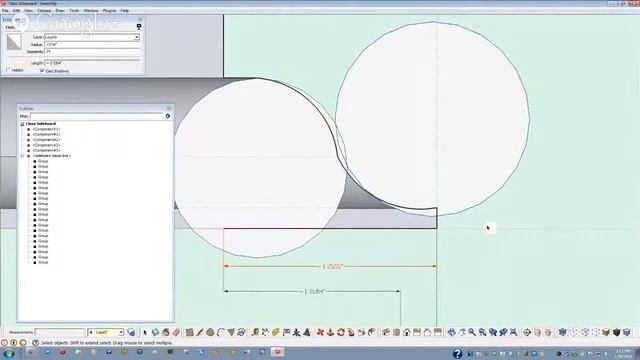Viewport: 640px width, 360px height.
Task: Pick the Polygon tool
Action: (x=231, y=333)
